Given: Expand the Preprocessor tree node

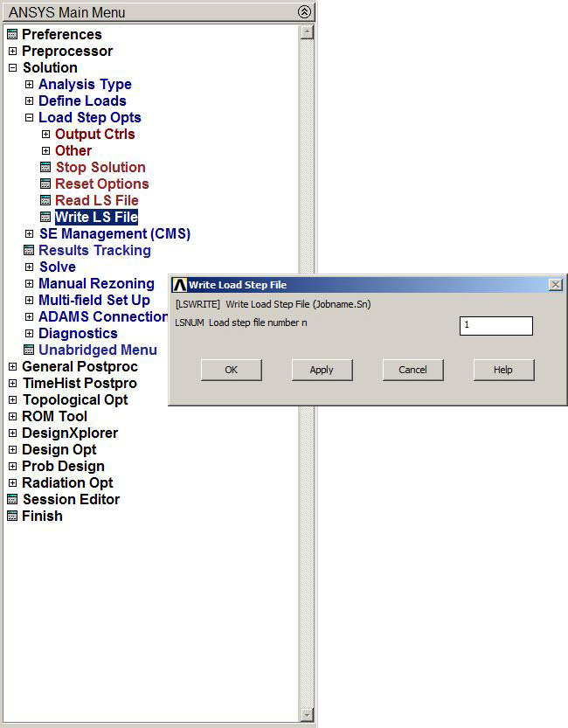Looking at the screenshot, I should click(12, 52).
